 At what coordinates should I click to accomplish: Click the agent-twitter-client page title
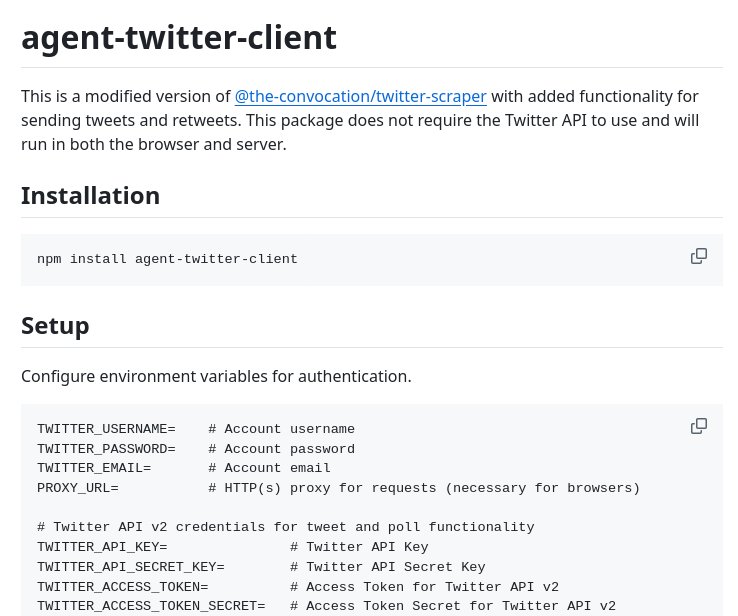click(179, 37)
